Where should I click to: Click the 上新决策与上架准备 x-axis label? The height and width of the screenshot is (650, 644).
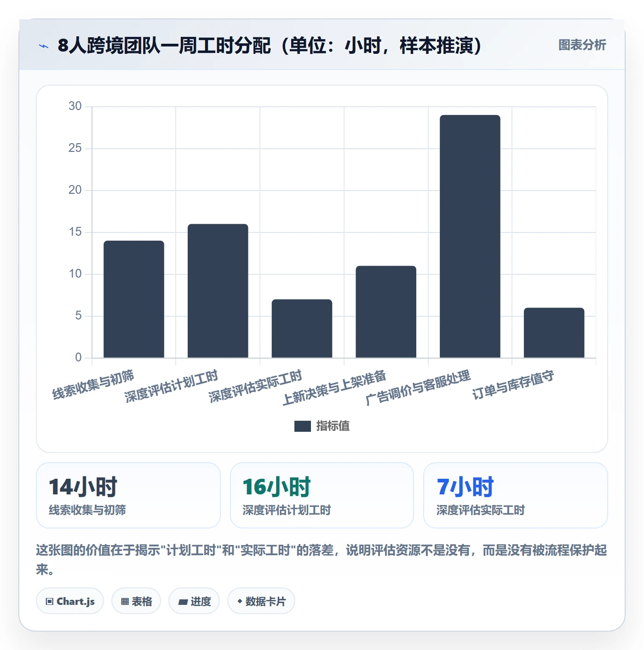(334, 388)
